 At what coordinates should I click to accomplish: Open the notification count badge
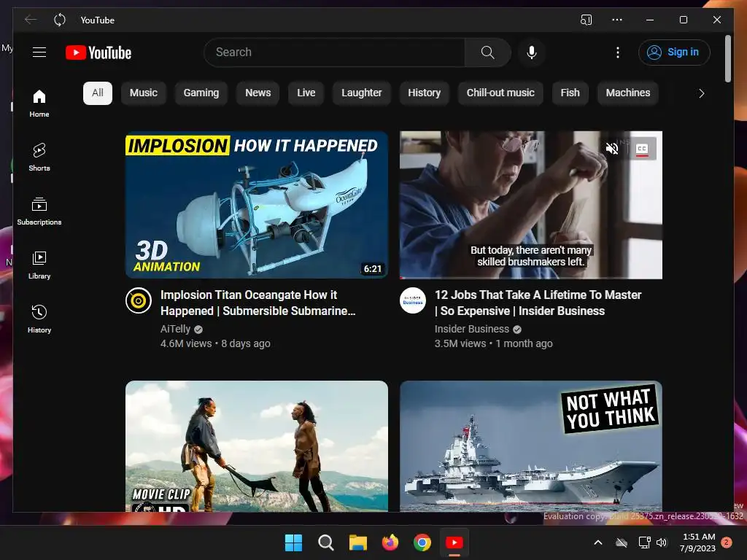coord(727,542)
